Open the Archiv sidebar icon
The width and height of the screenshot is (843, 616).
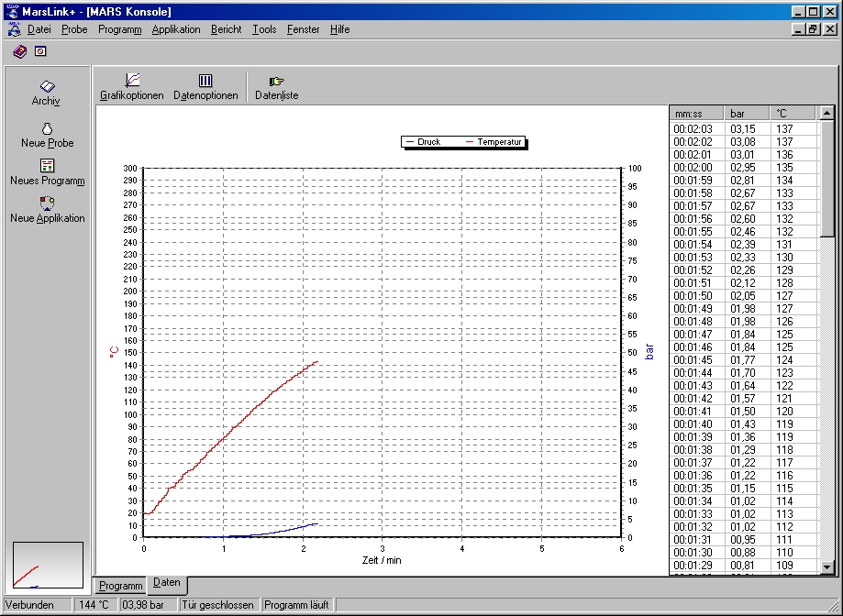tap(47, 92)
